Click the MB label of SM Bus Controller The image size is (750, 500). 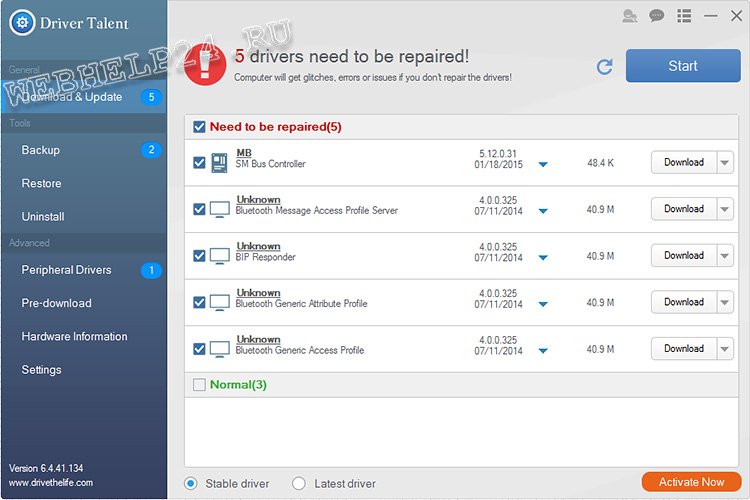coord(244,153)
